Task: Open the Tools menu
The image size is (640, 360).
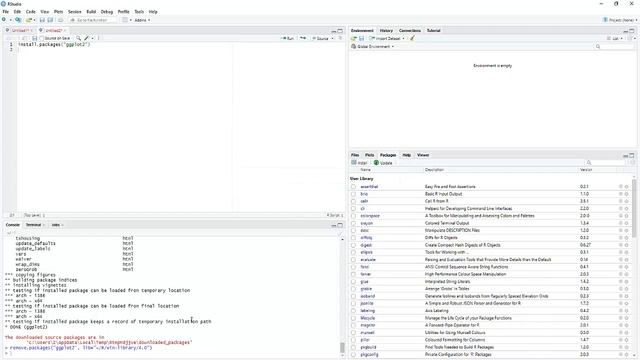Action: (139, 12)
